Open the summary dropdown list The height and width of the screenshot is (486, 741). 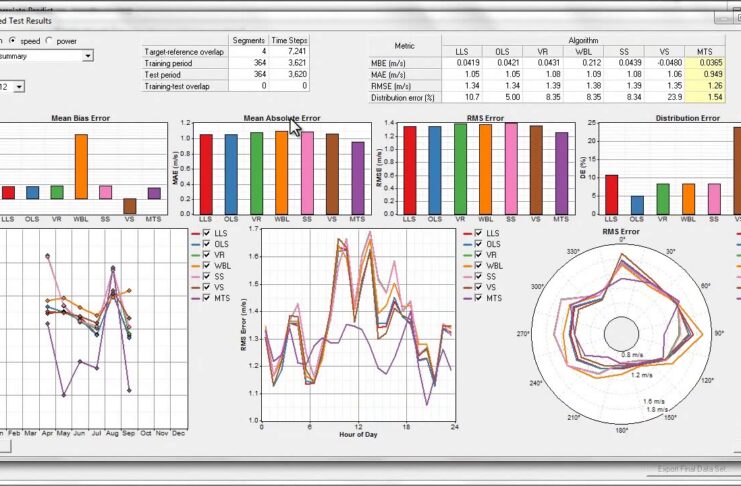point(87,56)
